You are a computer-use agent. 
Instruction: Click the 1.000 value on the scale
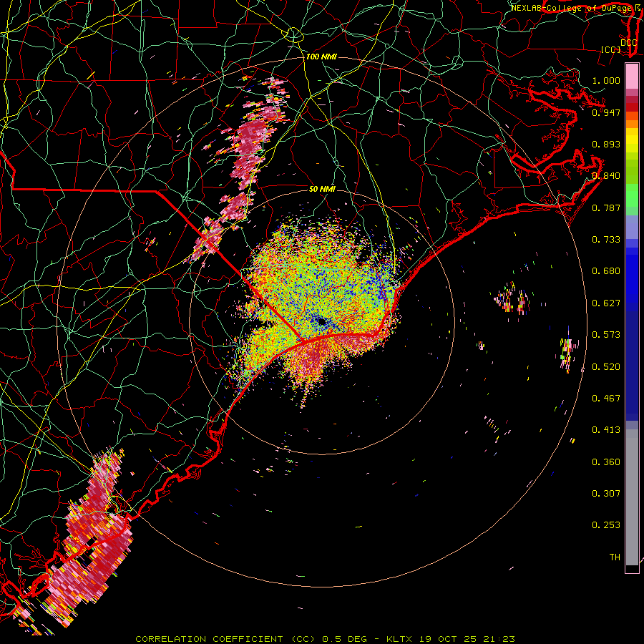pos(606,80)
